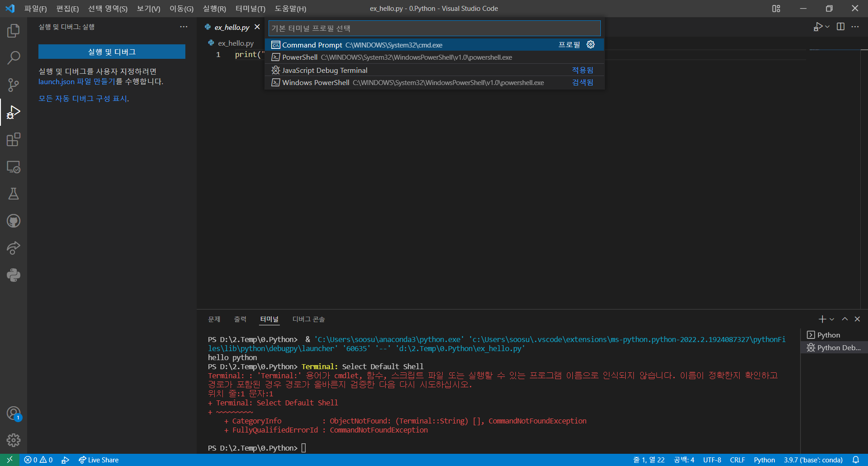This screenshot has height=466, width=868.
Task: Open the Extensions view
Action: click(14, 139)
